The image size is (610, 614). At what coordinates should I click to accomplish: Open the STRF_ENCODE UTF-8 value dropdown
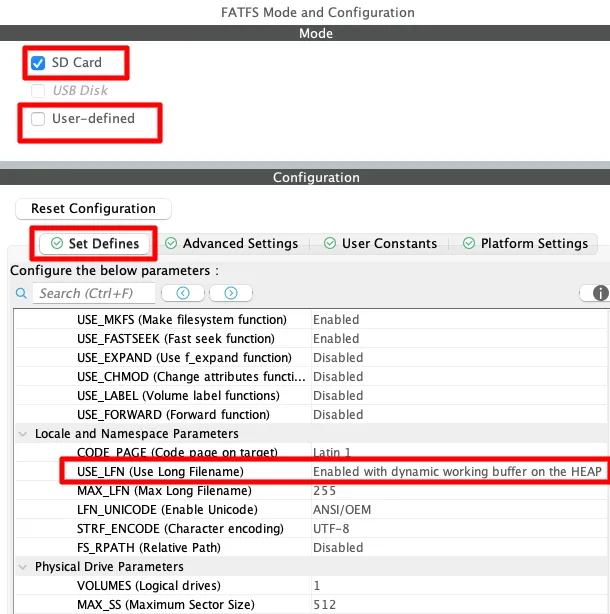[x=459, y=529]
